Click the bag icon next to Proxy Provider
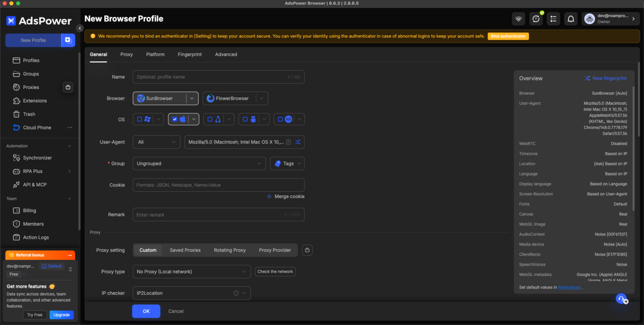The height and width of the screenshot is (325, 644). click(307, 250)
